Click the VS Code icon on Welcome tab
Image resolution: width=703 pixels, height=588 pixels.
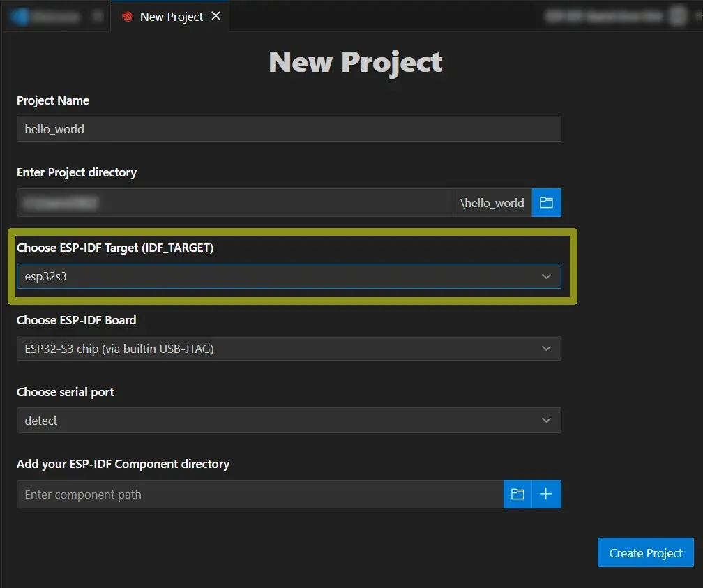click(x=20, y=17)
